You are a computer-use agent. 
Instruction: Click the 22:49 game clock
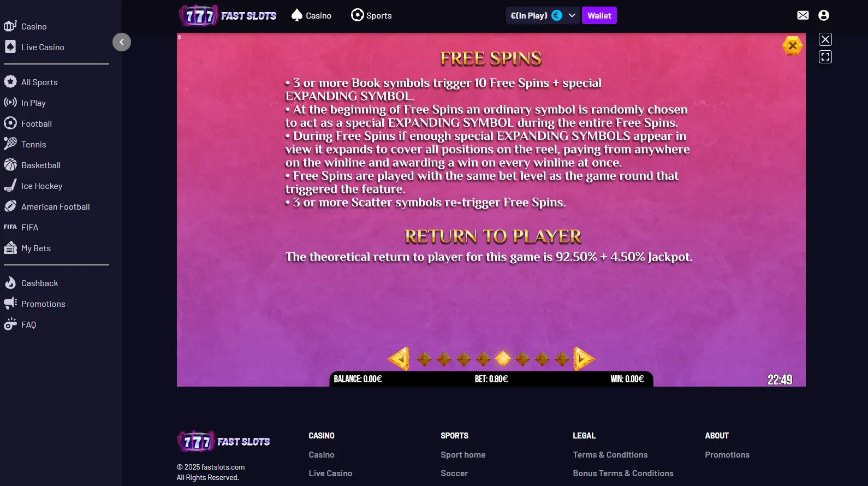[780, 380]
